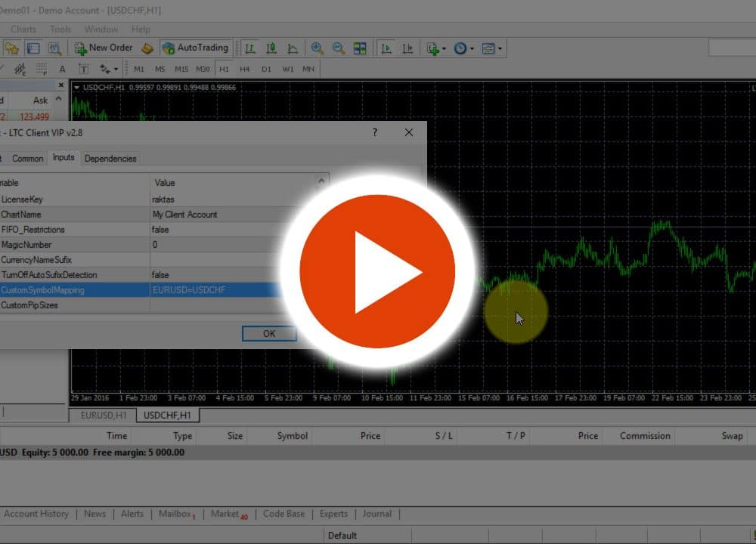Image resolution: width=756 pixels, height=544 pixels.
Task: Switch to the M1 timeframe
Action: tap(139, 69)
